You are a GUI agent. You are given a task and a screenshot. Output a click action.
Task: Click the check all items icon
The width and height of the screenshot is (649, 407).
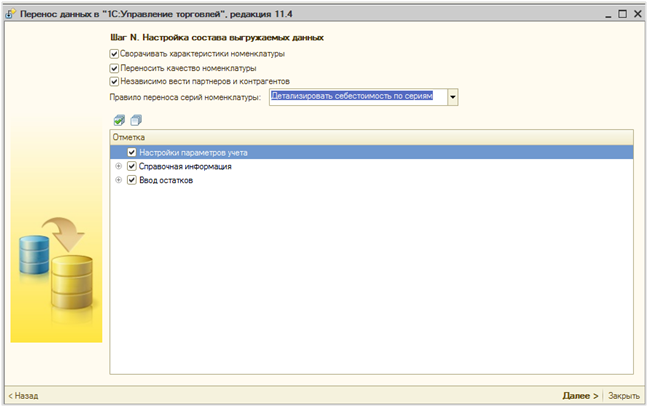pyautogui.click(x=119, y=120)
